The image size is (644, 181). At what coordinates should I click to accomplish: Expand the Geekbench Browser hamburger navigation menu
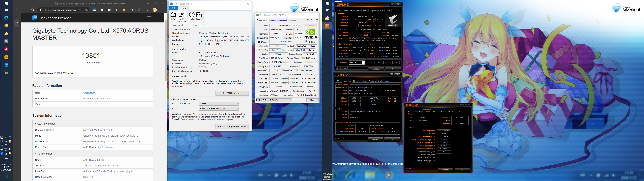point(149,18)
